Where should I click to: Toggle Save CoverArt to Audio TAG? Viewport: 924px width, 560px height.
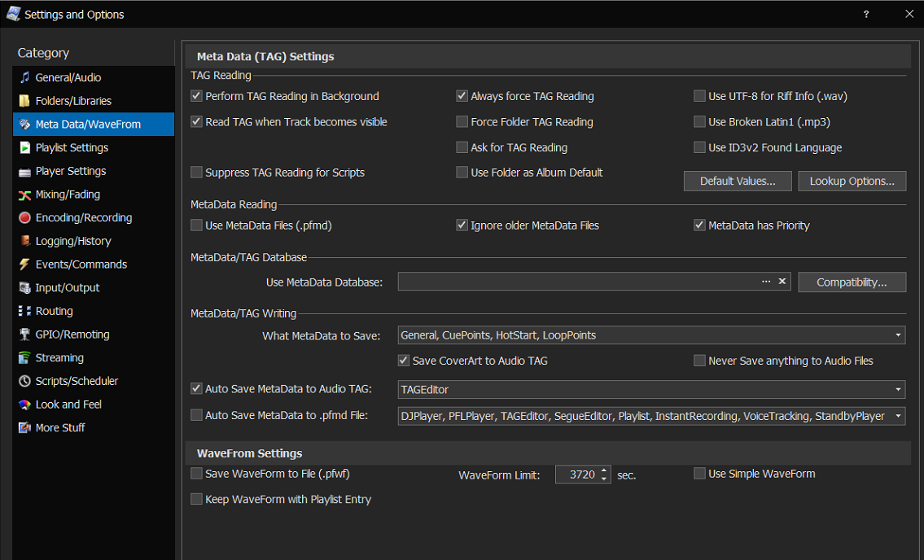click(x=404, y=361)
